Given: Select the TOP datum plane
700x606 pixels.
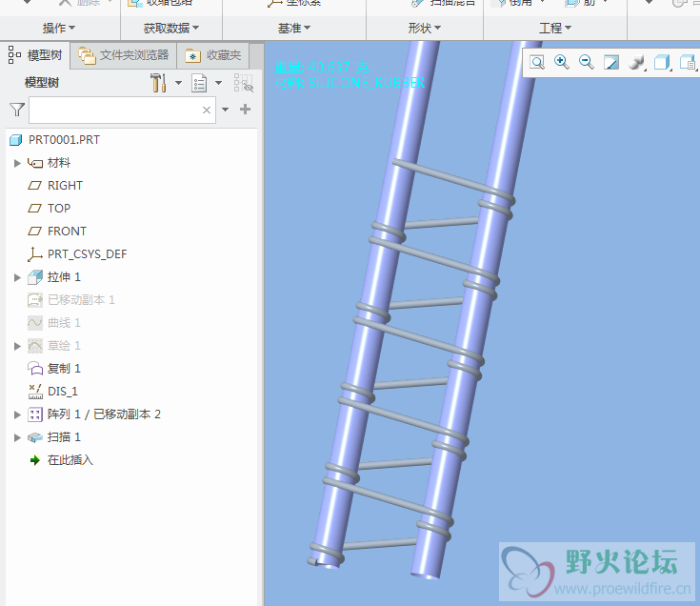Looking at the screenshot, I should pos(59,208).
